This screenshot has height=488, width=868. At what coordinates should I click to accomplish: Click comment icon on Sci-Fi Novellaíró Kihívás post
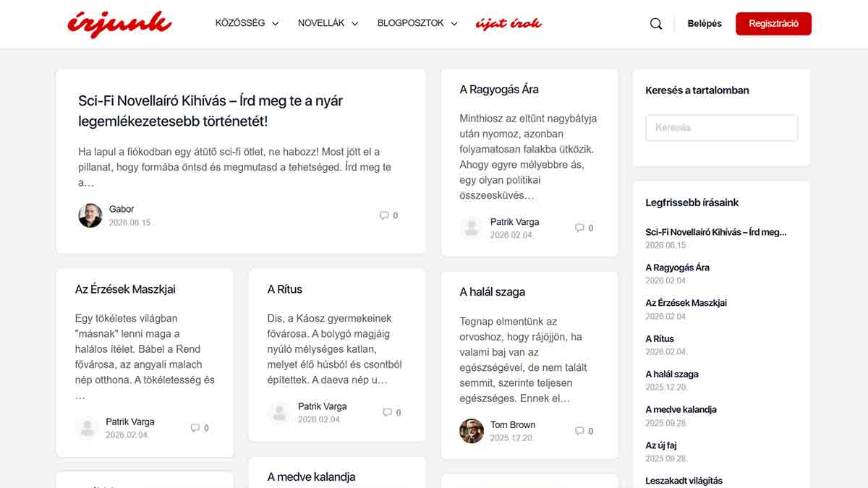tap(384, 215)
